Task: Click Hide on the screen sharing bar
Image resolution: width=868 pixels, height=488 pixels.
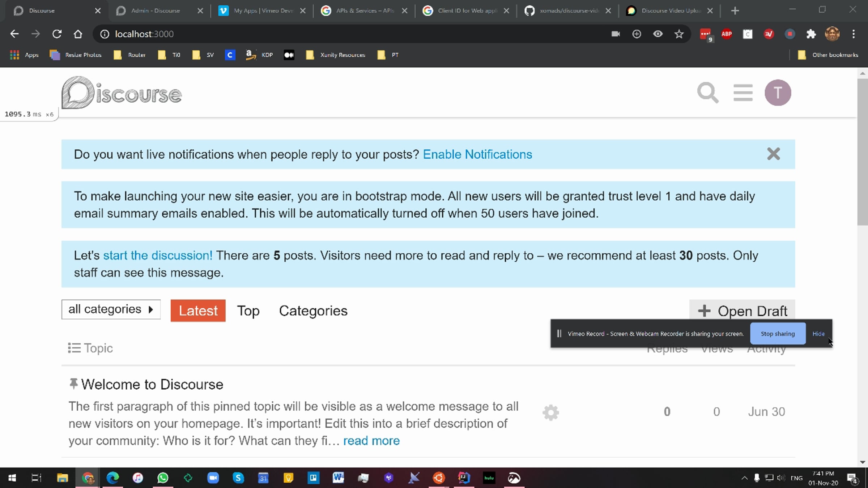Action: pos(818,334)
